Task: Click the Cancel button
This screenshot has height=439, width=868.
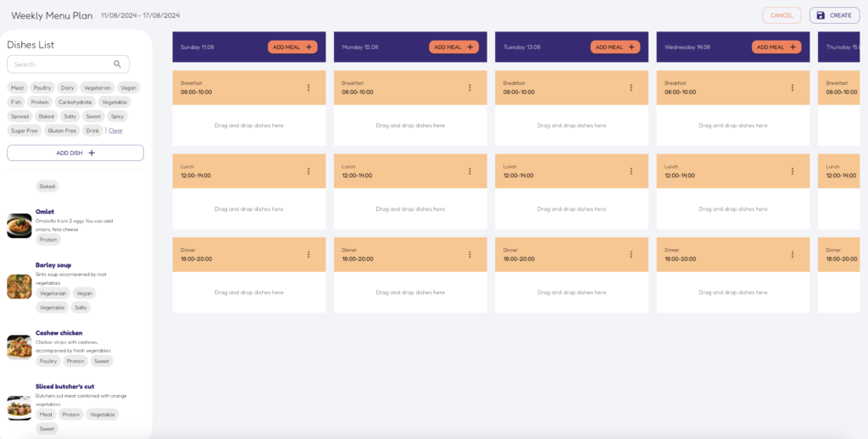Action: [782, 15]
